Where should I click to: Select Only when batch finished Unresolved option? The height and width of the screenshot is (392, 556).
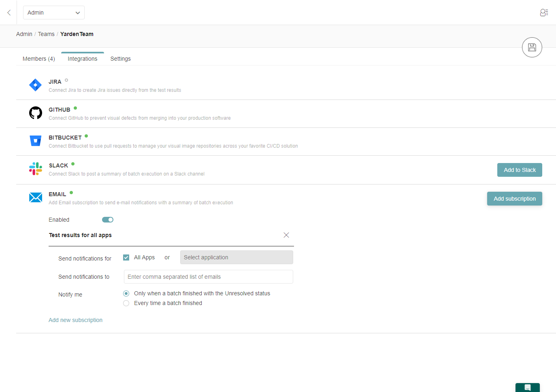pyautogui.click(x=126, y=293)
